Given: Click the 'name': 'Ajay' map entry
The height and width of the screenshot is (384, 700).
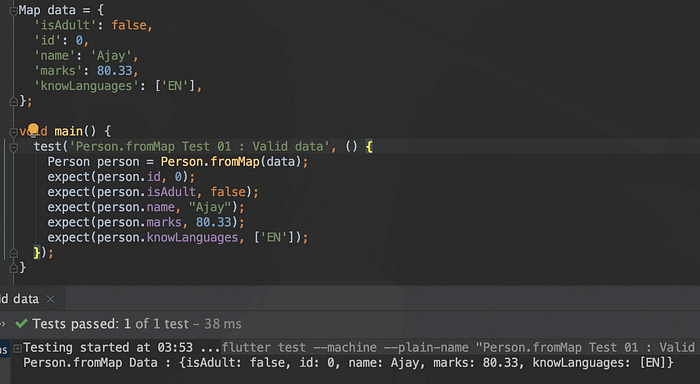Looking at the screenshot, I should point(86,56).
